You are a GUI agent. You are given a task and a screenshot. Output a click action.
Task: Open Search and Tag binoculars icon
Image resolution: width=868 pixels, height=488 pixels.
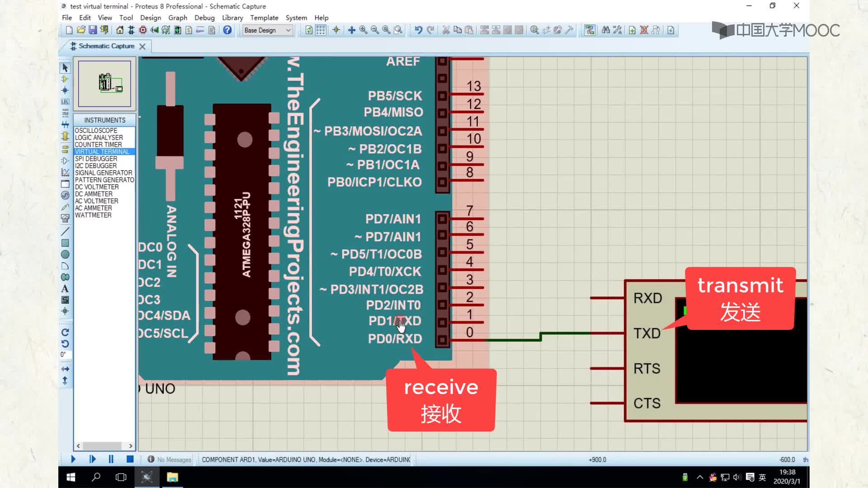point(606,30)
